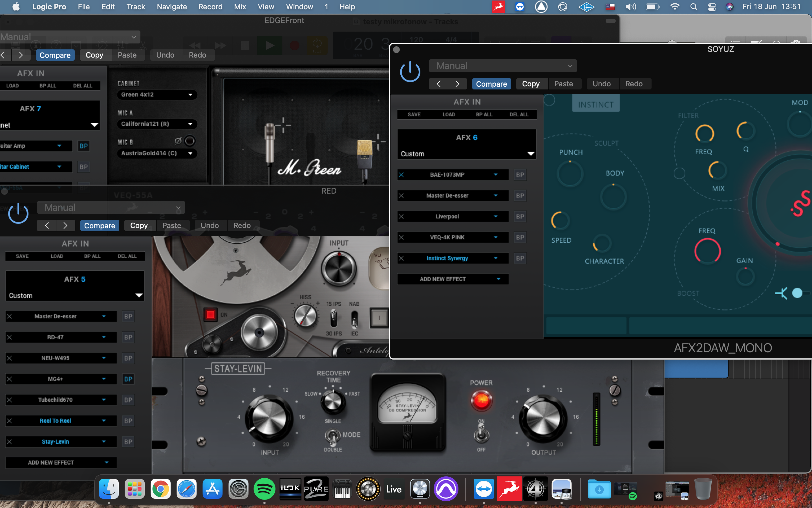This screenshot has width=812, height=508.
Task: Open the Track menu
Action: point(136,7)
